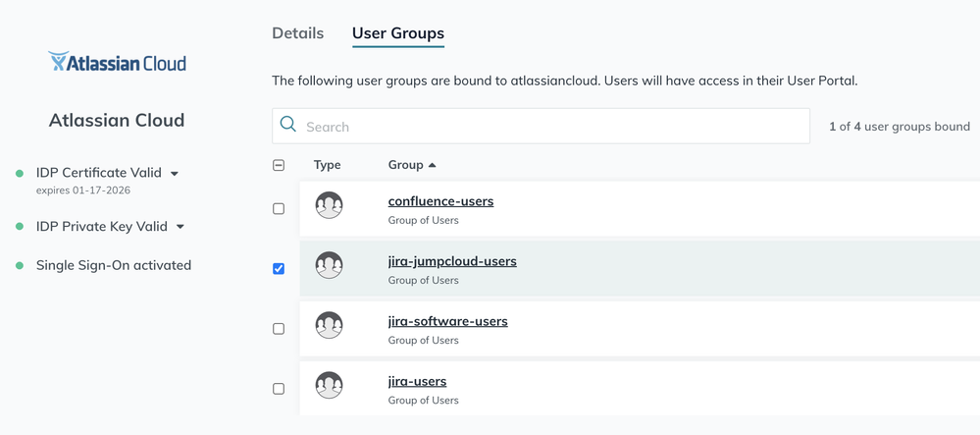
Task: Click the Atlassian Cloud logo
Action: [117, 63]
